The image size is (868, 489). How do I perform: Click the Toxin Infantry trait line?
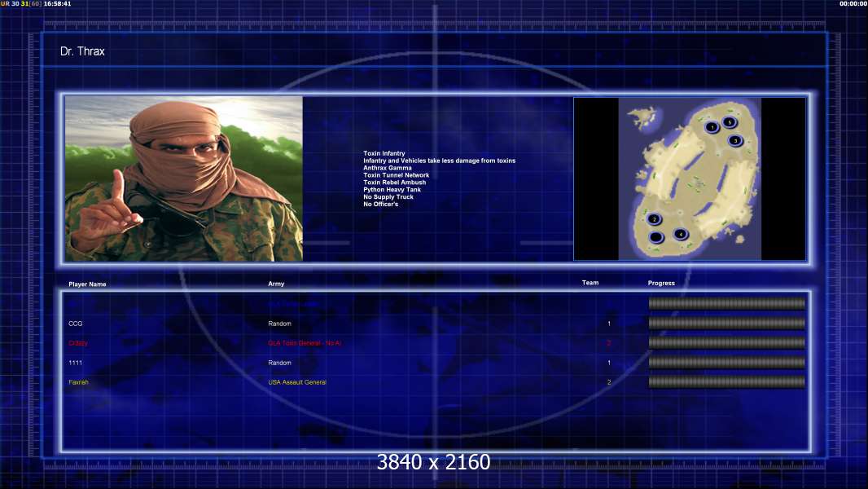click(384, 153)
